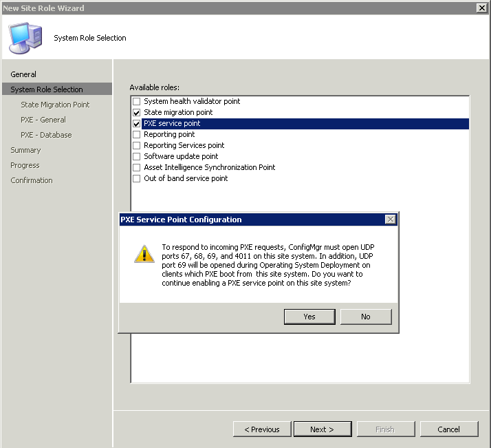This screenshot has height=448, width=491.
Task: Check Reporting Services point checkbox
Action: pyautogui.click(x=137, y=145)
